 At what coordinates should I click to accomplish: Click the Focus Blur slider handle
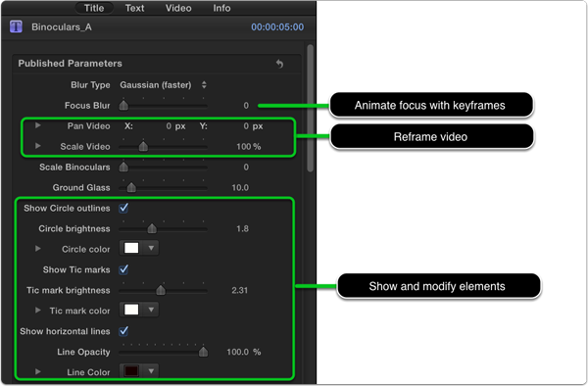tap(123, 106)
